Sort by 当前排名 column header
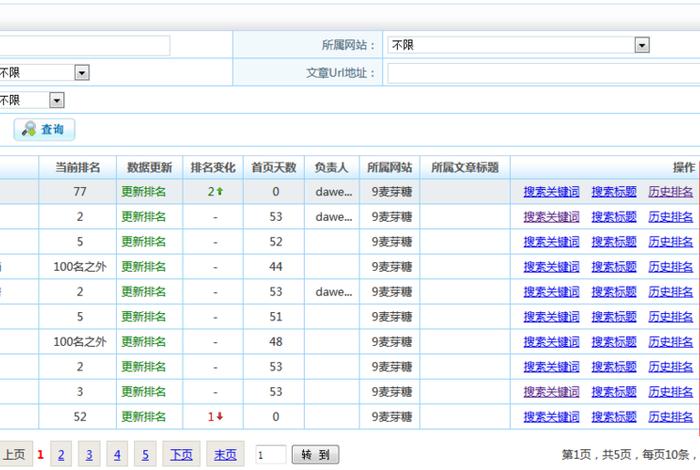700x470 pixels. point(78,167)
